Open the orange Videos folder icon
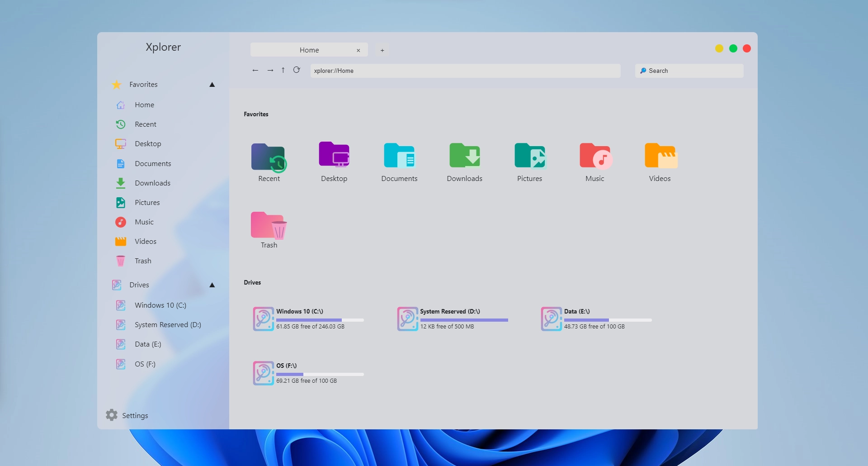This screenshot has height=466, width=868. tap(660, 156)
